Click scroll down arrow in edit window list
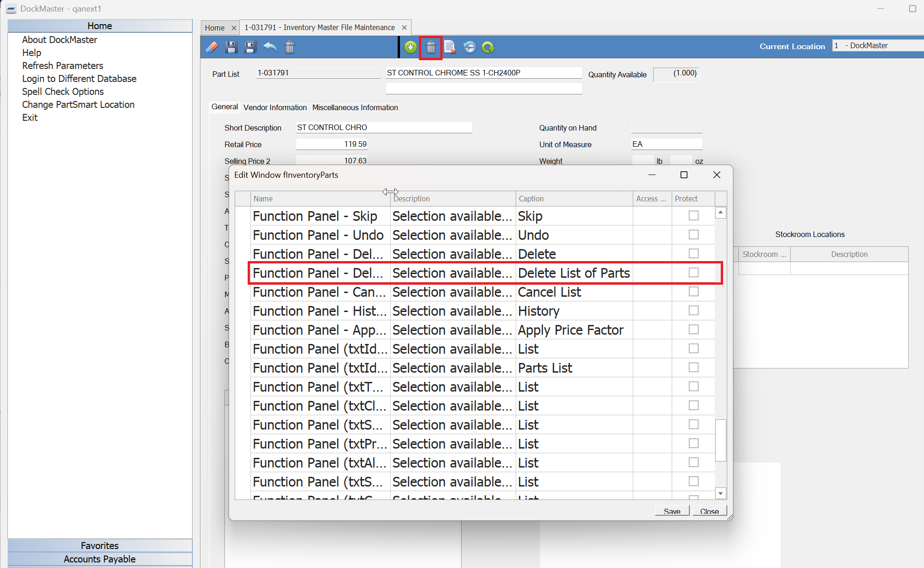 click(720, 493)
